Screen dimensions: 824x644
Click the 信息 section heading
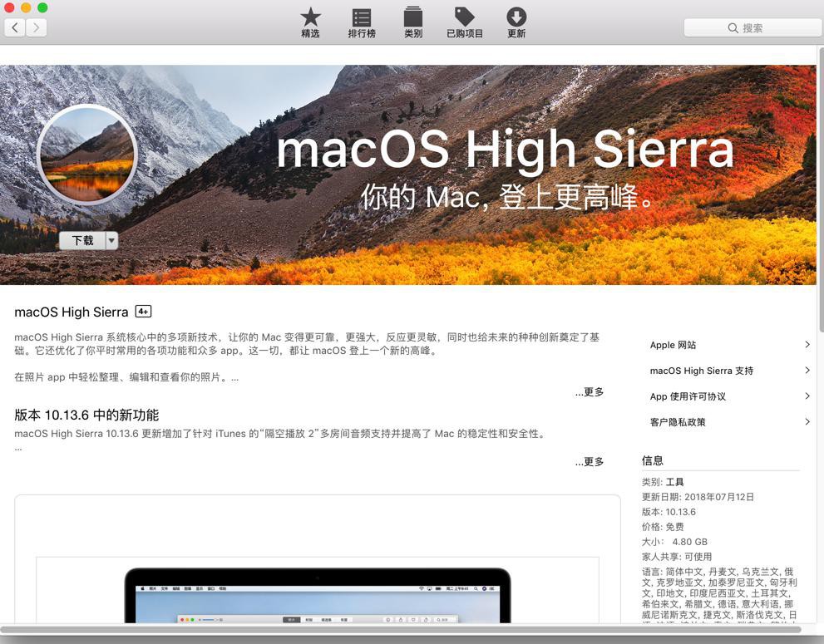pyautogui.click(x=652, y=460)
